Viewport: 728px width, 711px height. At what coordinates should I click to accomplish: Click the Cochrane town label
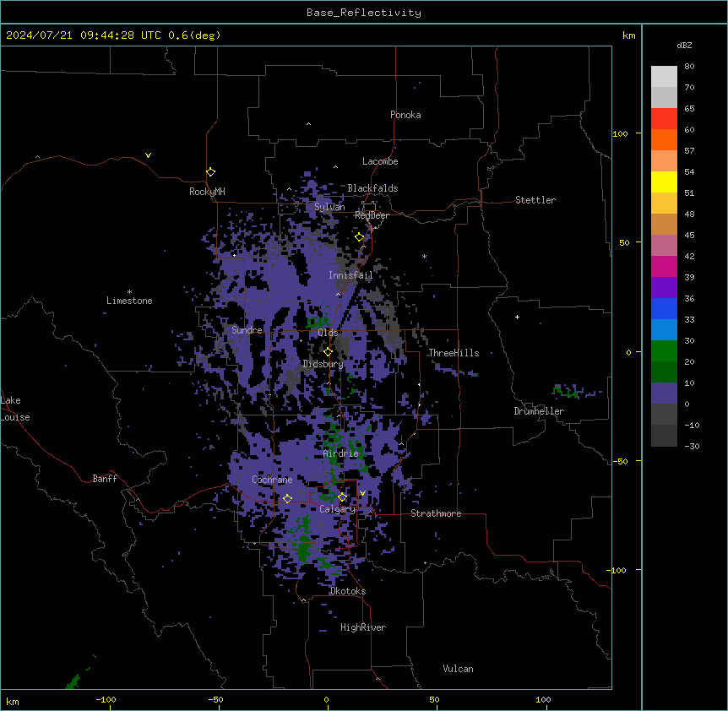pyautogui.click(x=272, y=480)
